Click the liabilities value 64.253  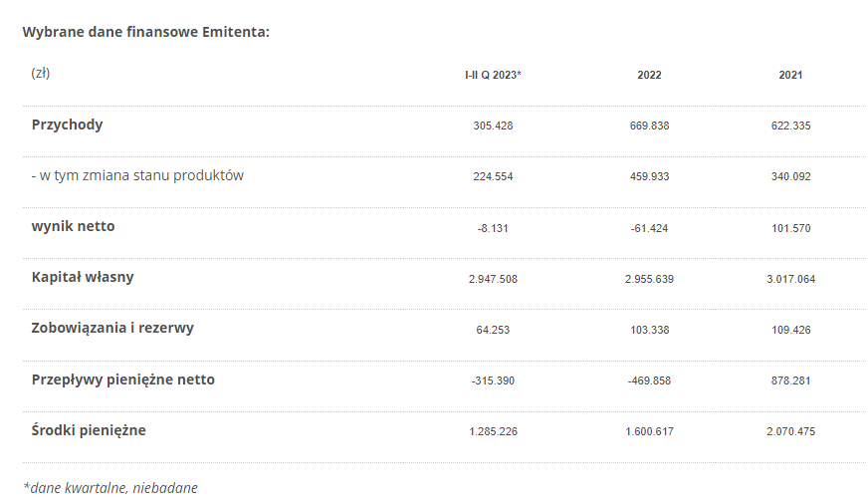493,330
